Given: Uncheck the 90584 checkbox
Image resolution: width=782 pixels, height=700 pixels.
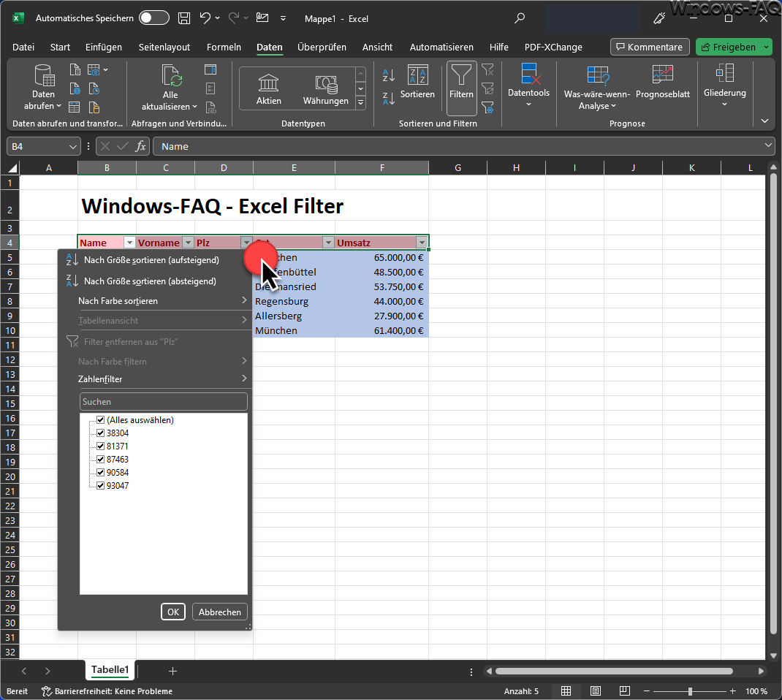Looking at the screenshot, I should [x=100, y=472].
